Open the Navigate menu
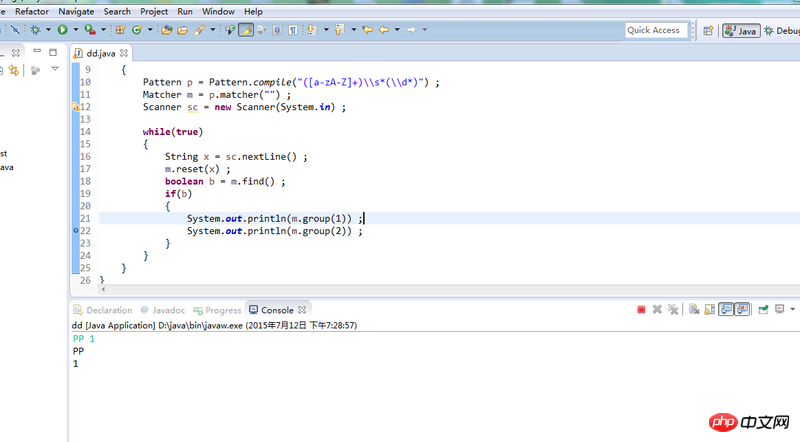 tap(76, 11)
